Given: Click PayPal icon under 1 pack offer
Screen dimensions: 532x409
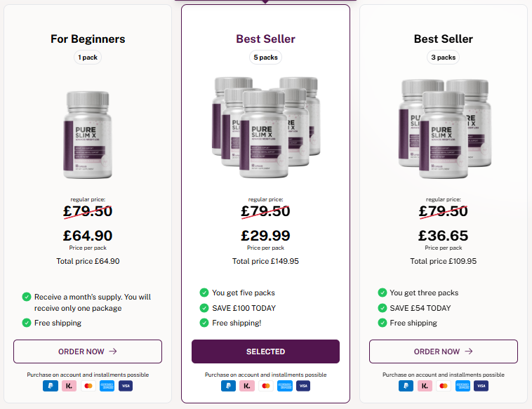Looking at the screenshot, I should click(51, 386).
